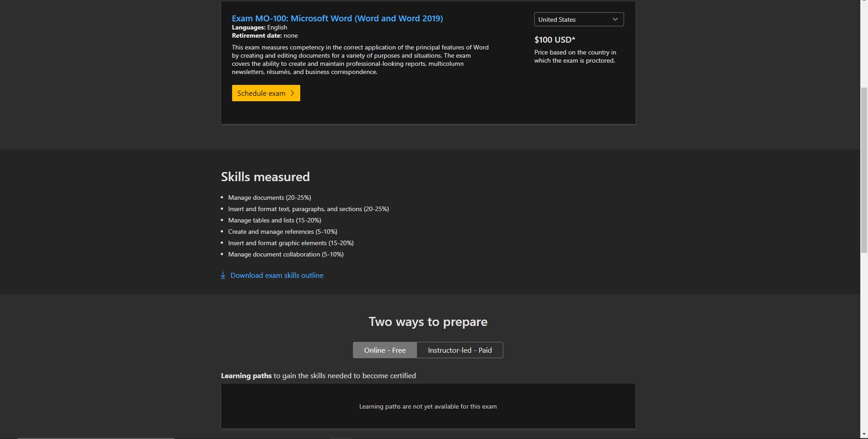Click 'Learning paths are not yet available' message
Image resolution: width=868 pixels, height=439 pixels.
pos(428,406)
